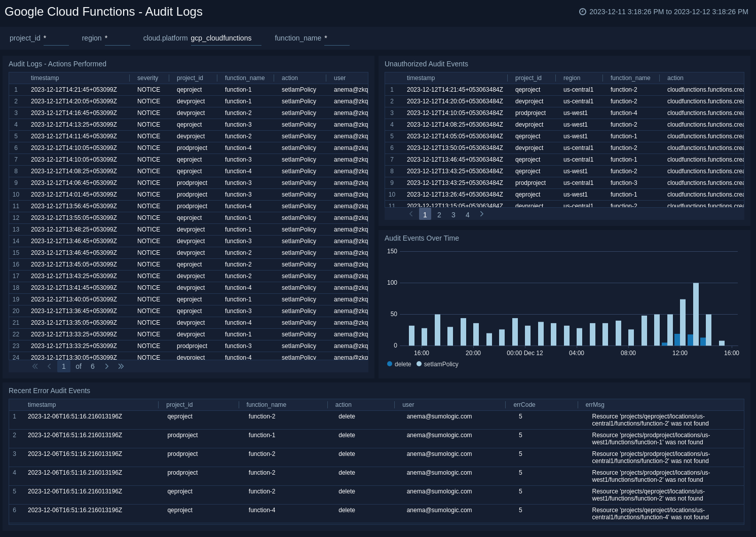Sort Unauthorized Audit Events by region column
The image size is (756, 537).
(572, 78)
